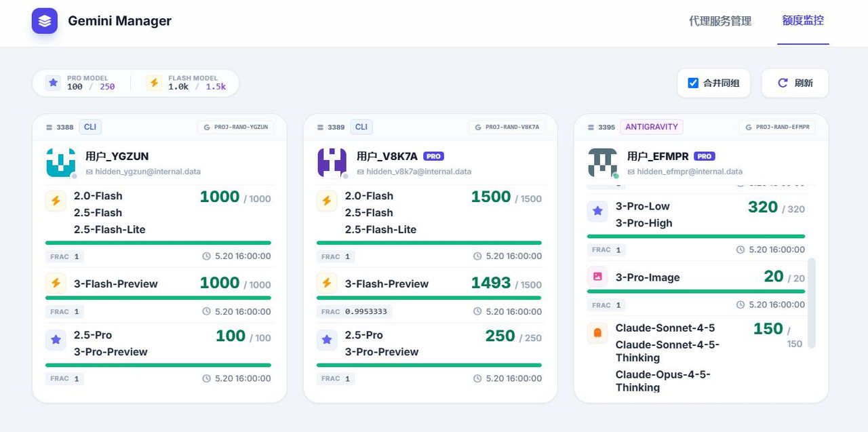Click the CLI tag on card 3388
868x432 pixels.
click(90, 127)
